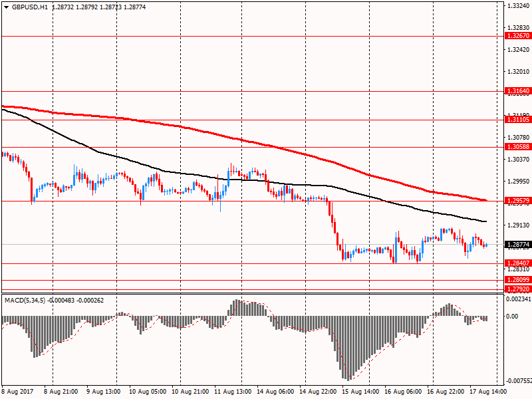Select the time axis label 8 Aug 2017

coord(18,392)
